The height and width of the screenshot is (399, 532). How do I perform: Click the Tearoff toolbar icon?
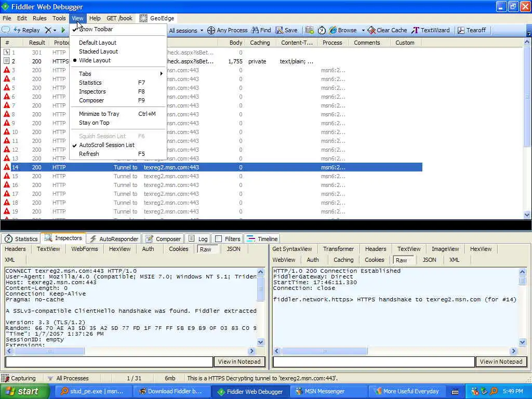click(x=461, y=30)
